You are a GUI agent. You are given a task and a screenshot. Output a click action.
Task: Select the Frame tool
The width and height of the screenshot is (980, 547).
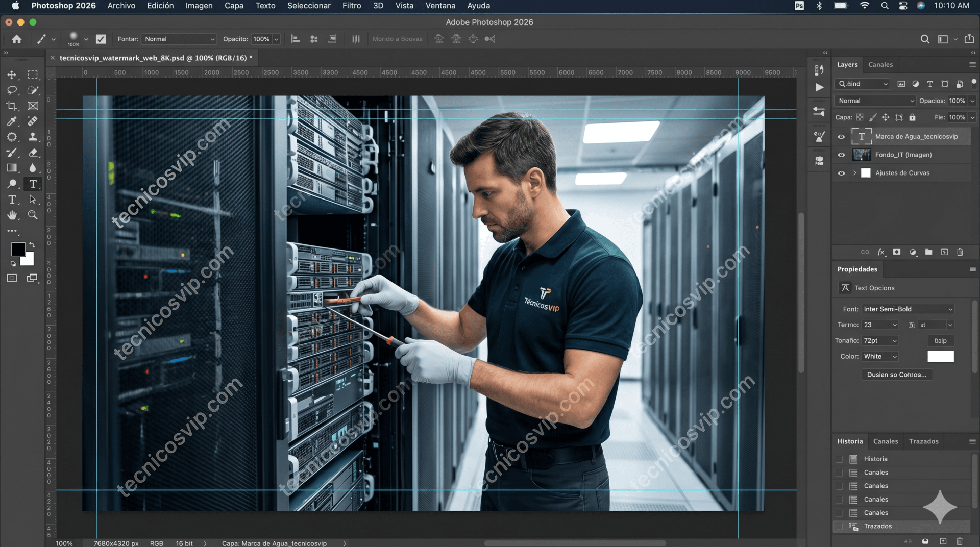click(33, 106)
